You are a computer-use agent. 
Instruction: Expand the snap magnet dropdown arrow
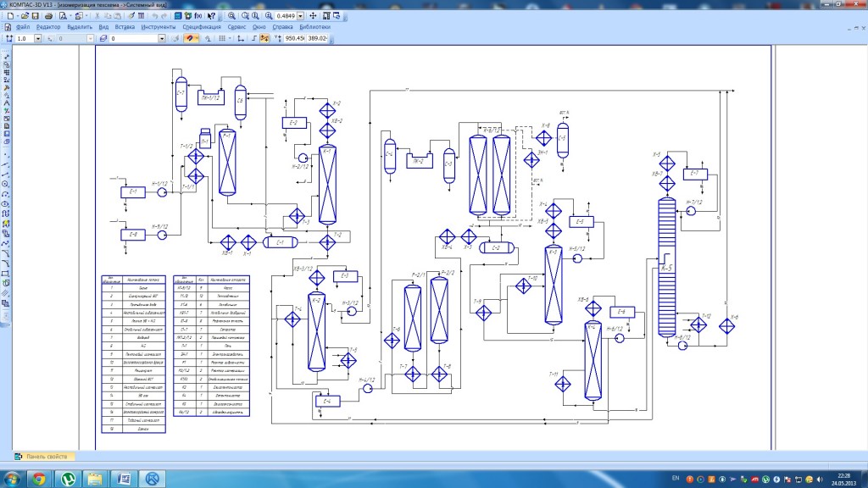click(197, 38)
